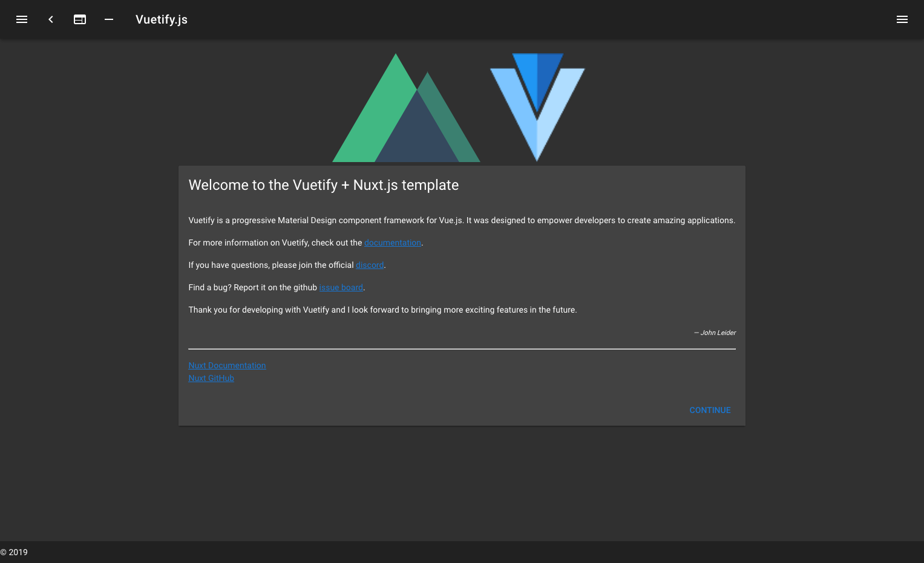Follow the official discord link

(x=370, y=265)
